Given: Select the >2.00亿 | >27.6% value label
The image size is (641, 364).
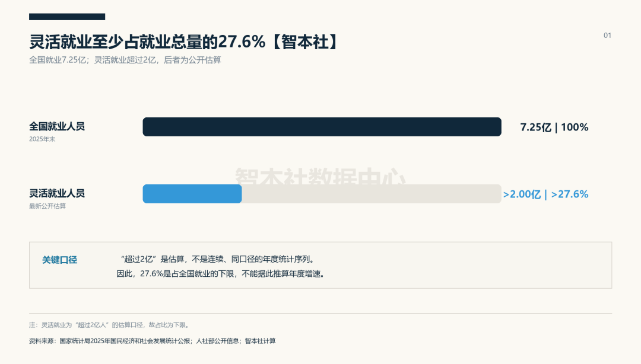Looking at the screenshot, I should coord(546,194).
